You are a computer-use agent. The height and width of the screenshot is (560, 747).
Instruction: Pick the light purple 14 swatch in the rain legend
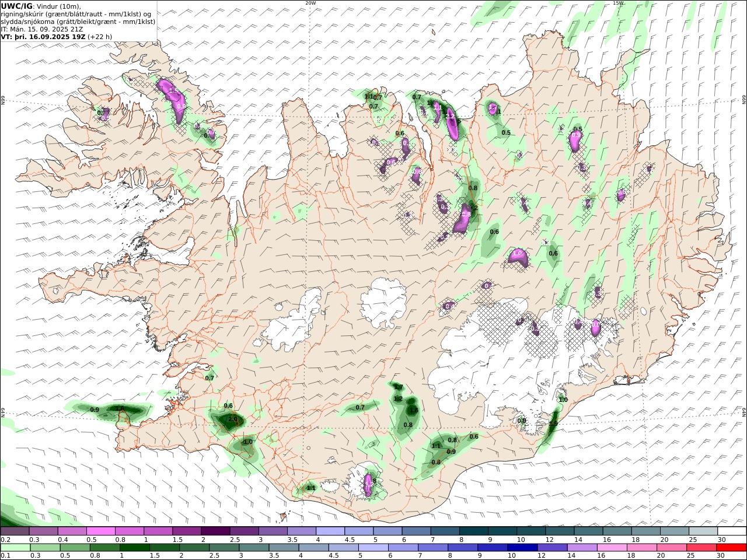tap(582, 548)
